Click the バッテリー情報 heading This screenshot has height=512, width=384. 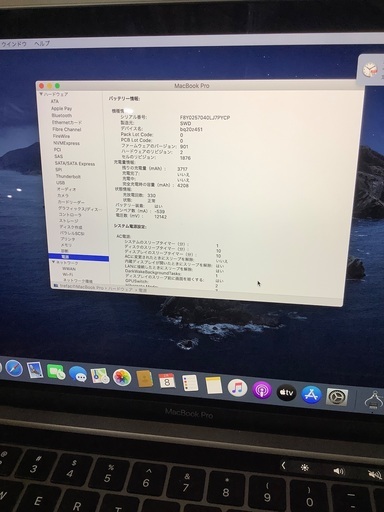pos(124,99)
